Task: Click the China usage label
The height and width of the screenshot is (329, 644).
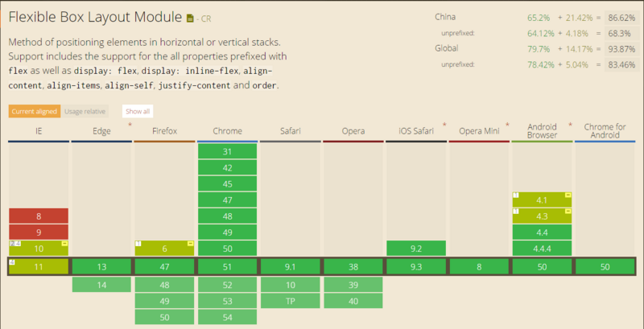Action: tap(445, 17)
